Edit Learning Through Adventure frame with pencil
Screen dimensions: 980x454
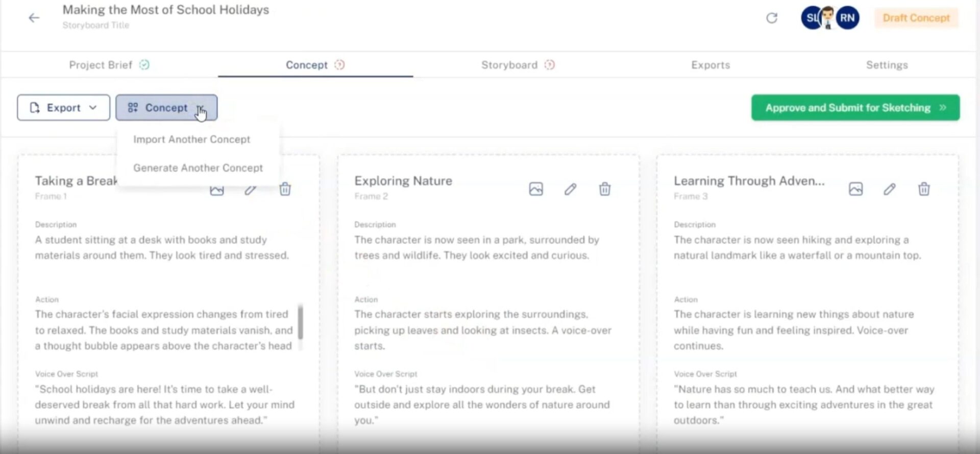coord(890,189)
